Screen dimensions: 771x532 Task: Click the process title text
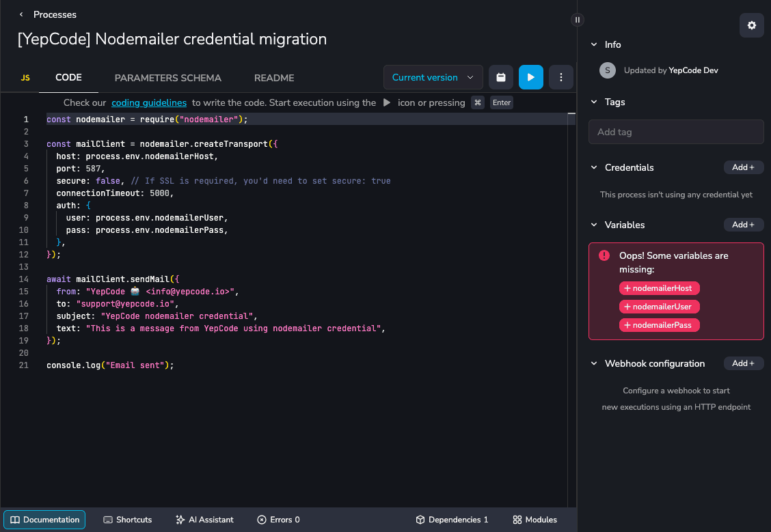[172, 39]
